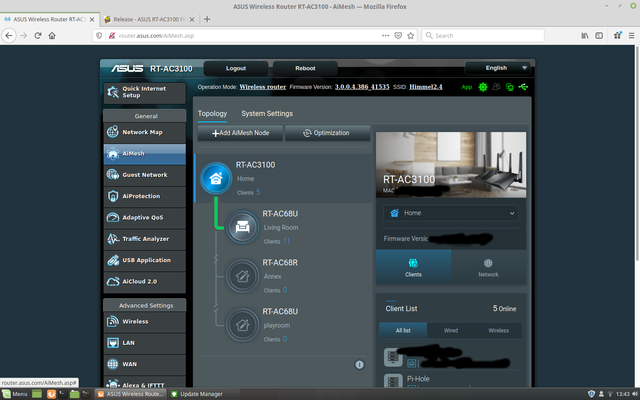The height and width of the screenshot is (400, 640).
Task: Select RT-AC3100 home node icon
Action: pyautogui.click(x=216, y=178)
